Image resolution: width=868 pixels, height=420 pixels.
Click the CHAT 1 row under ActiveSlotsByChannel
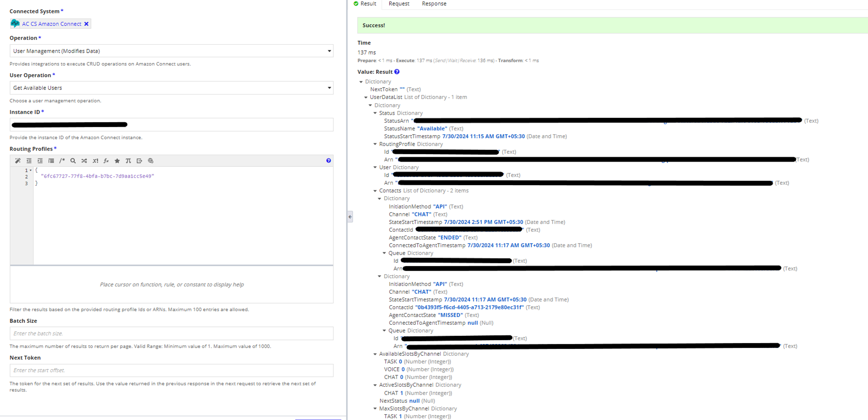pos(418,393)
